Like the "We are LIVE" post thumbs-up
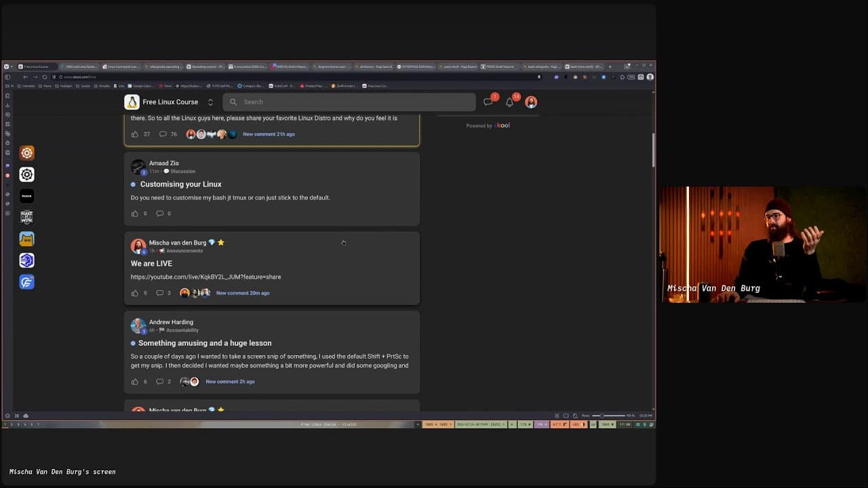Image resolution: width=868 pixels, height=488 pixels. coord(135,293)
